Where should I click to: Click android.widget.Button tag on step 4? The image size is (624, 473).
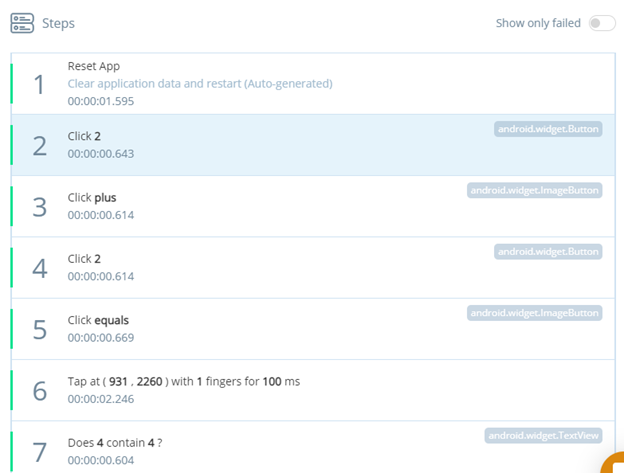tap(548, 251)
